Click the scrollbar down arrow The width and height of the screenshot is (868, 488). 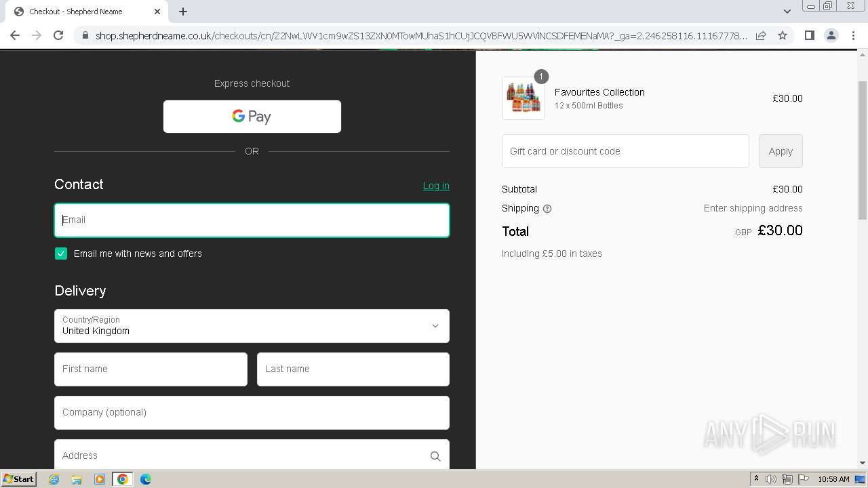(863, 463)
